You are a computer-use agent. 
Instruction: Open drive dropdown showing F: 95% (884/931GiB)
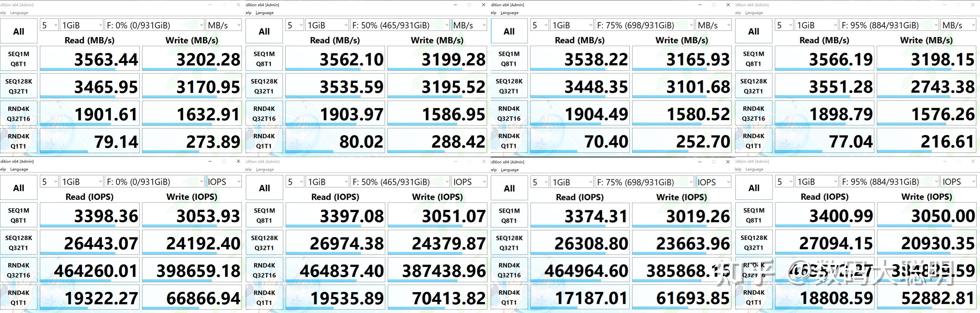pyautogui.click(x=889, y=25)
